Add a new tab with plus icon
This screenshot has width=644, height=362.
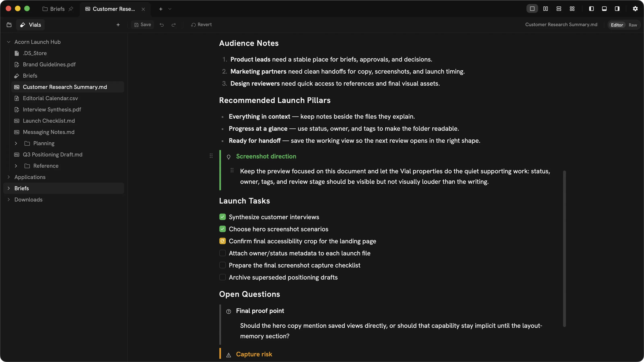[161, 9]
